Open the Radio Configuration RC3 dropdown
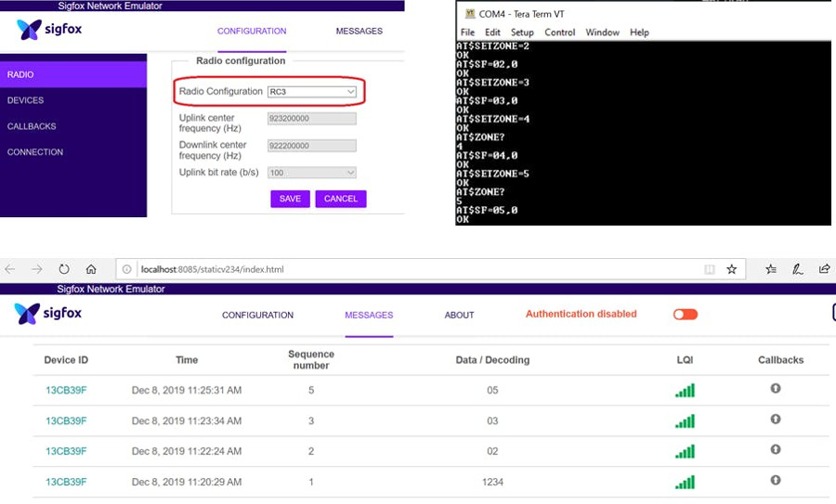This screenshot has height=504, width=836. [x=312, y=92]
